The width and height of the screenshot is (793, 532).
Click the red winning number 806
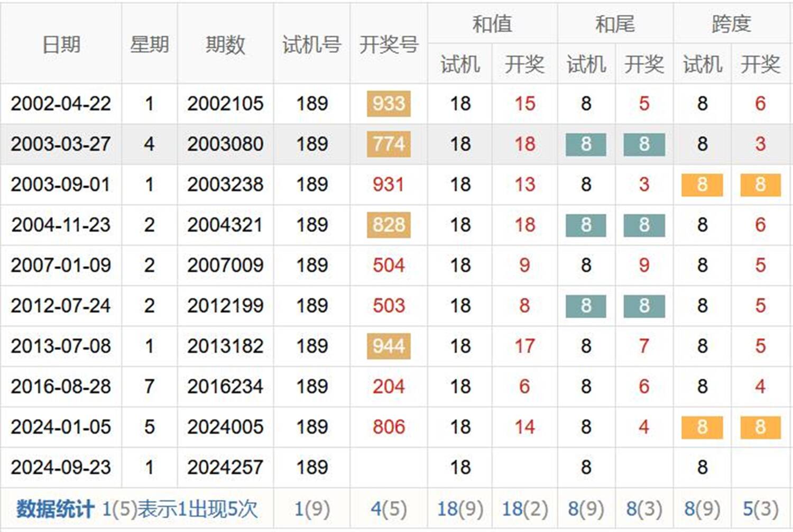pyautogui.click(x=389, y=427)
